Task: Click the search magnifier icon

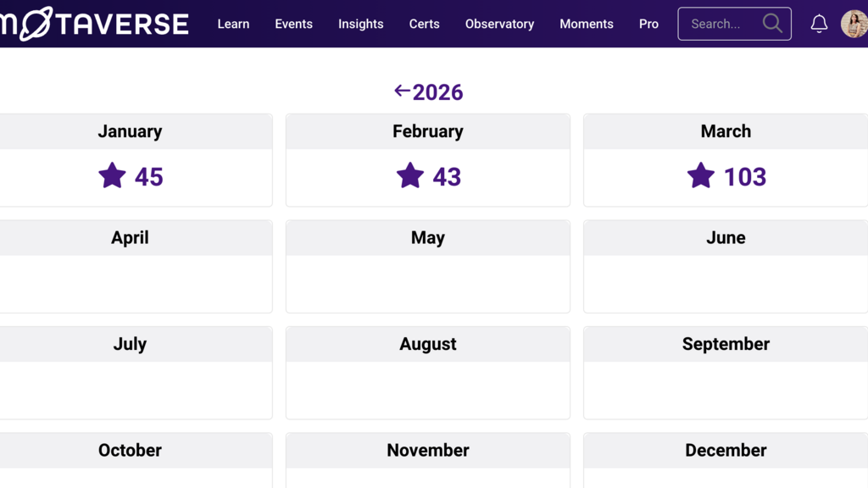Action: click(772, 24)
